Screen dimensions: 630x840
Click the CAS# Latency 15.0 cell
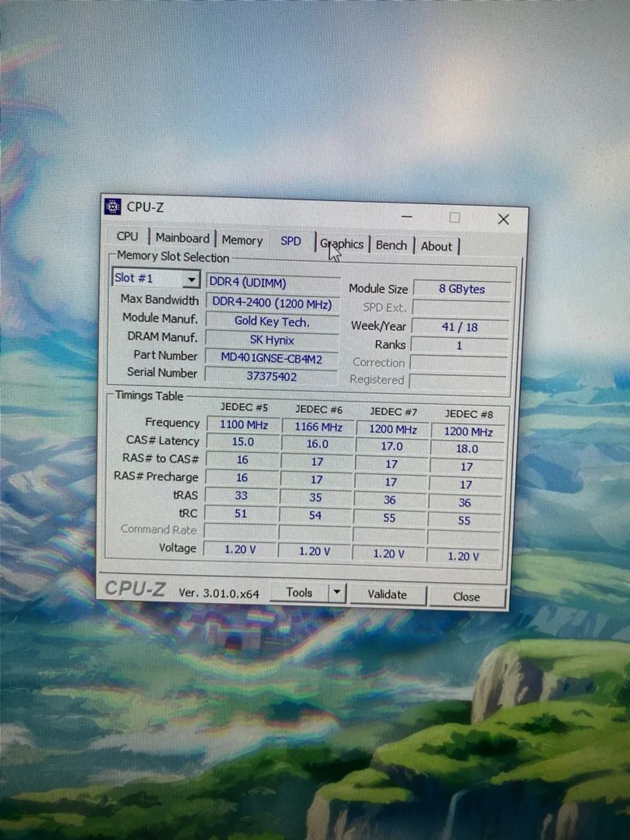click(243, 442)
